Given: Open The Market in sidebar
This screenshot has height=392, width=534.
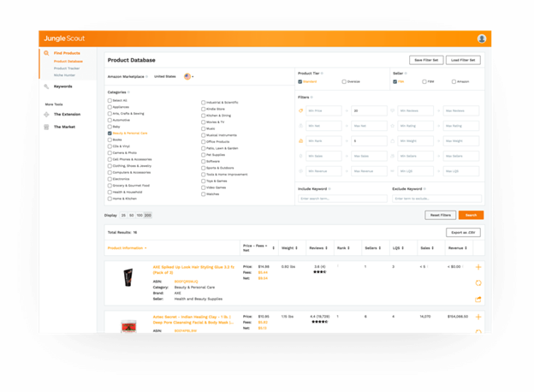Looking at the screenshot, I should click(x=64, y=127).
